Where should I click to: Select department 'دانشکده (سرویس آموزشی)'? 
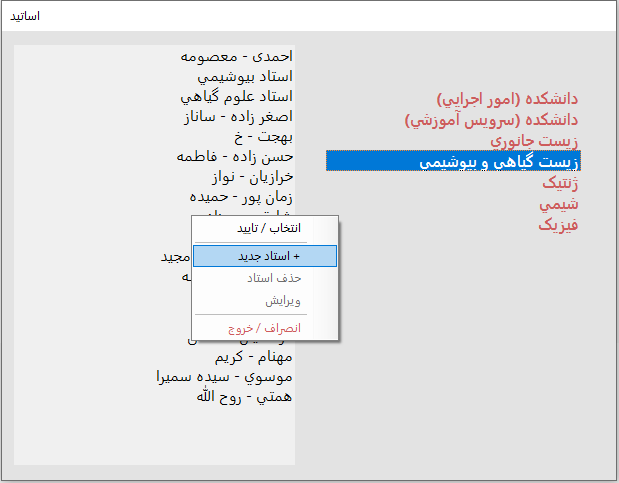(x=492, y=120)
